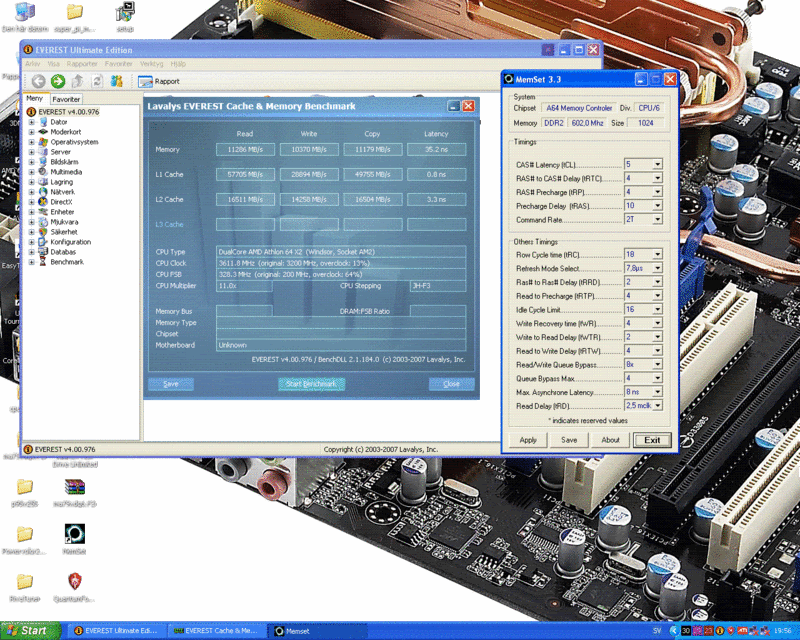Image resolution: width=800 pixels, height=640 pixels.
Task: Click the people icon in EVEREST toolbar
Action: tap(117, 81)
